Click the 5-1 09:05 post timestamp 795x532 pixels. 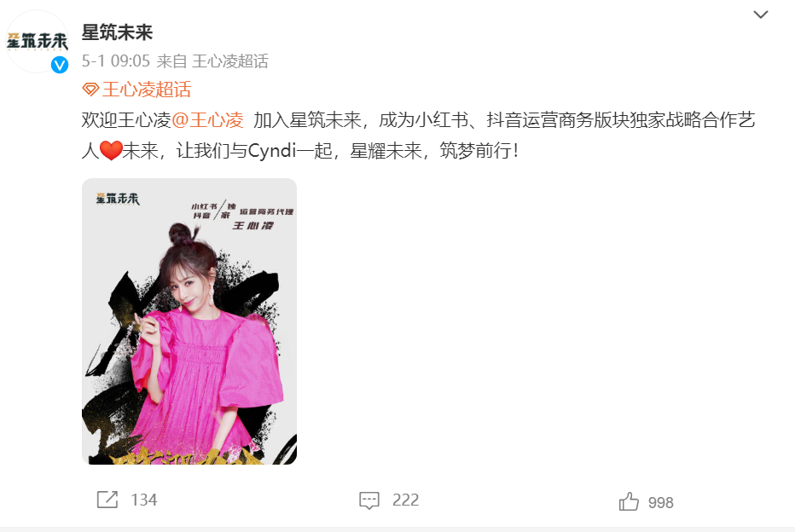click(x=116, y=61)
